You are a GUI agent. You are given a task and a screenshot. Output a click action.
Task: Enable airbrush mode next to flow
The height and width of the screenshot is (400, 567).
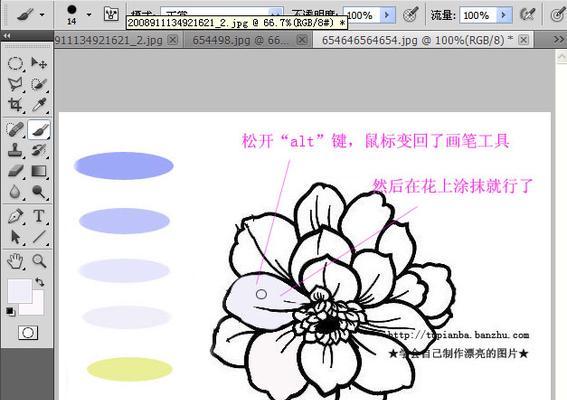click(527, 15)
